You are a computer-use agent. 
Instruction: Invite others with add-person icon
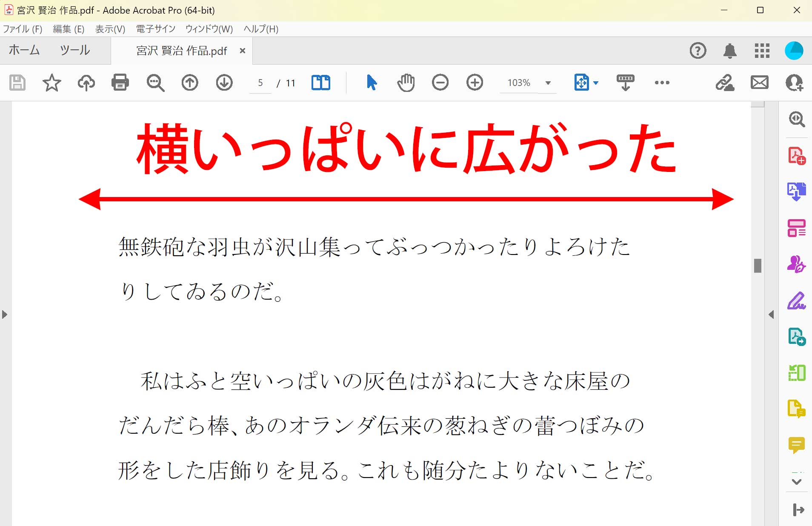click(794, 83)
